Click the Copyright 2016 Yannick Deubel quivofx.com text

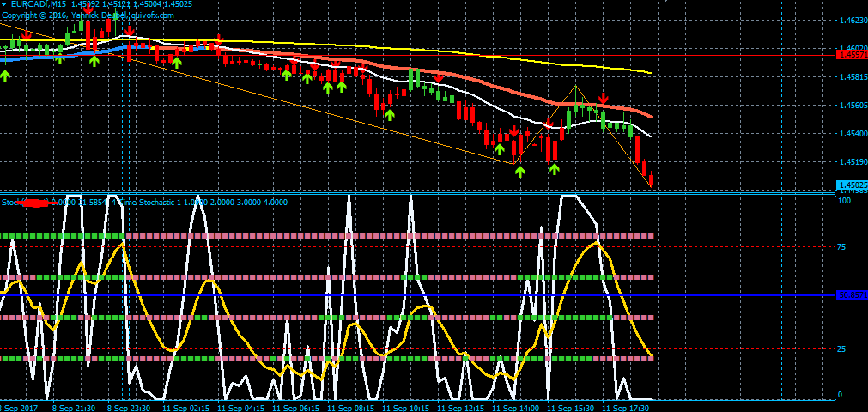coord(88,15)
